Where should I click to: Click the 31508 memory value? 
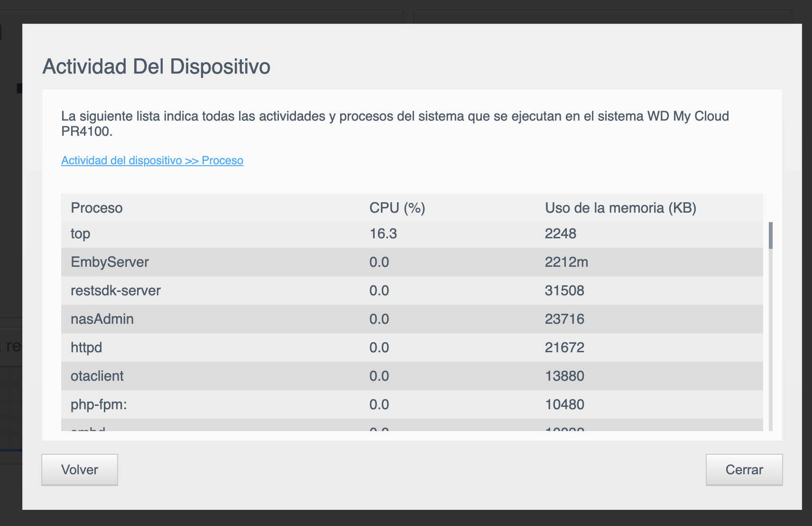(564, 291)
